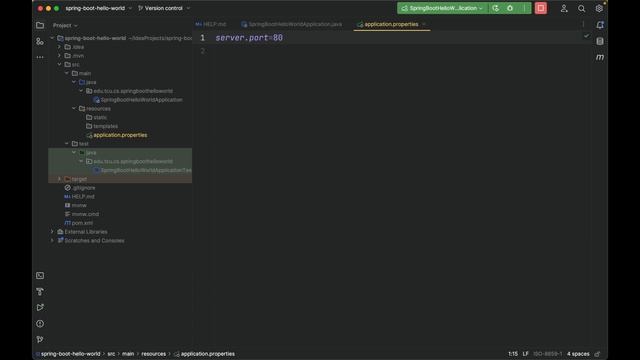The height and width of the screenshot is (360, 640).
Task: Collapse the resources folder
Action: coord(74,109)
